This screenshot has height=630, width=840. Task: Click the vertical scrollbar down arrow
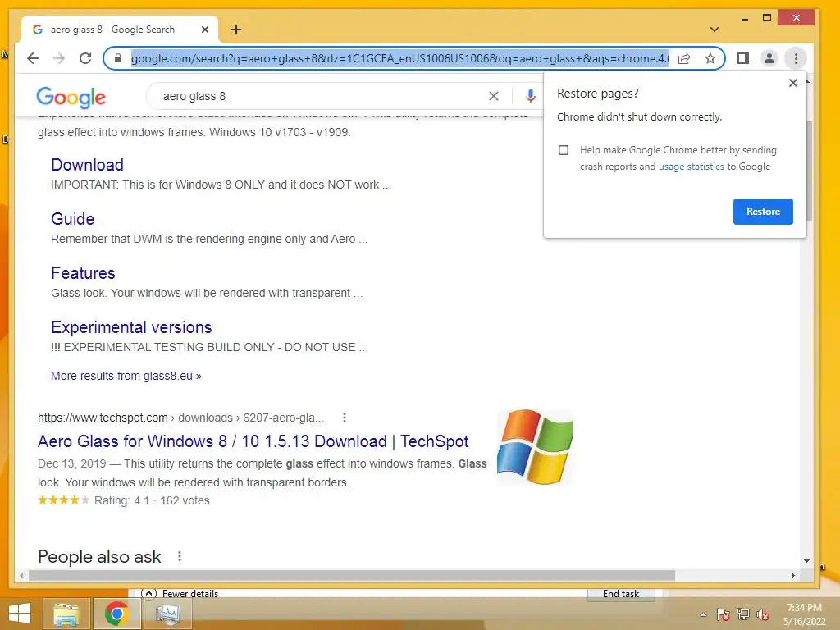click(x=806, y=561)
